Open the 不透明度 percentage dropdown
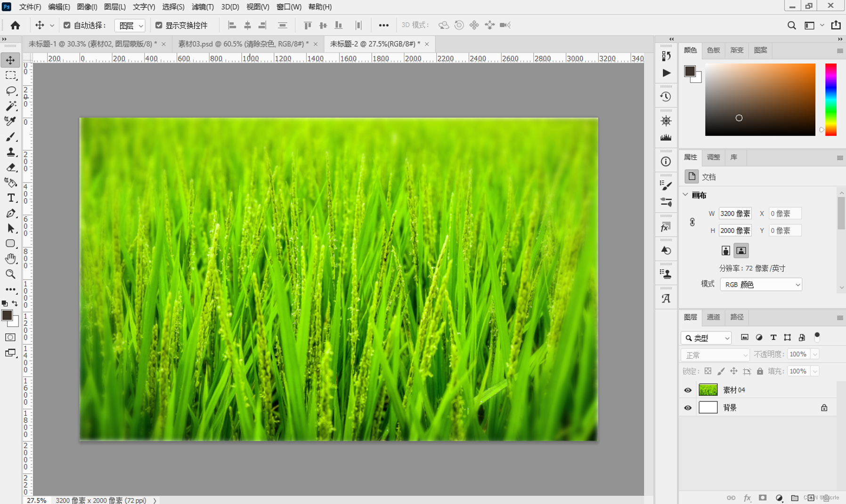846x504 pixels. coord(814,354)
